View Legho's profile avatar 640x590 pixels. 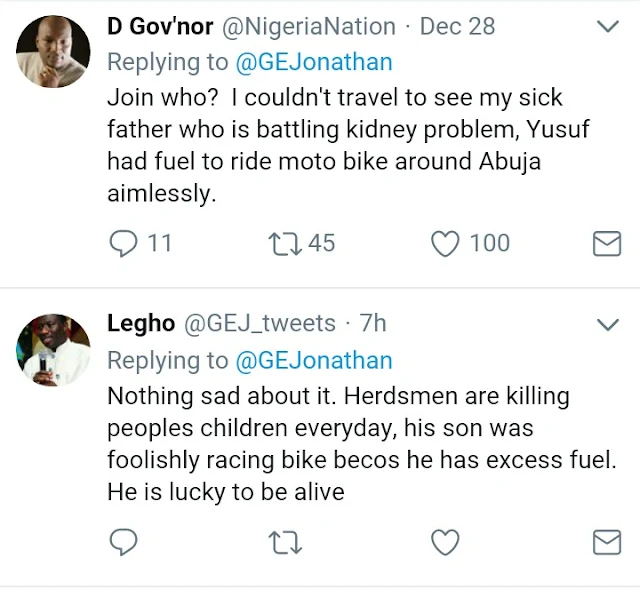tap(53, 350)
